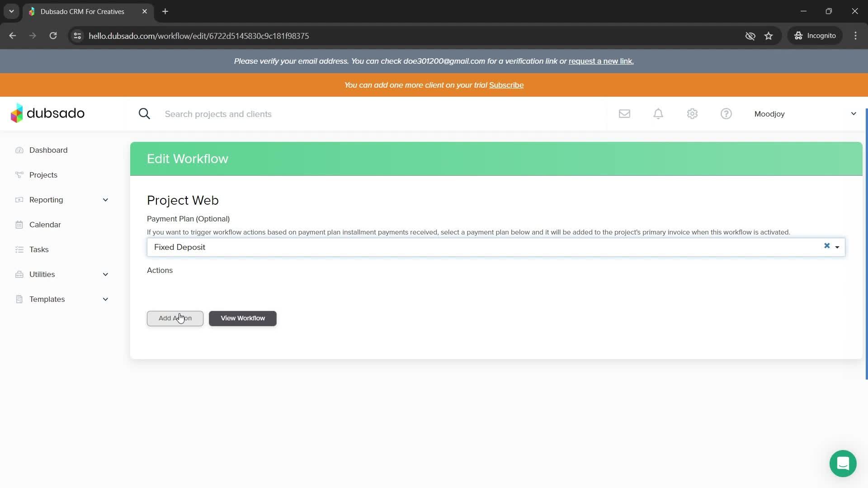Click the browser back arrow
The height and width of the screenshot is (488, 868).
point(12,36)
